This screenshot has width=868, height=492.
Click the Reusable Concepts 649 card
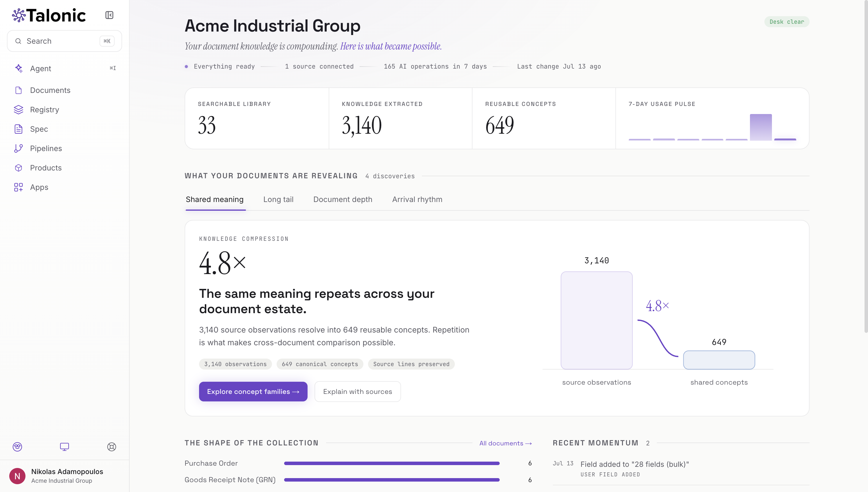point(544,118)
